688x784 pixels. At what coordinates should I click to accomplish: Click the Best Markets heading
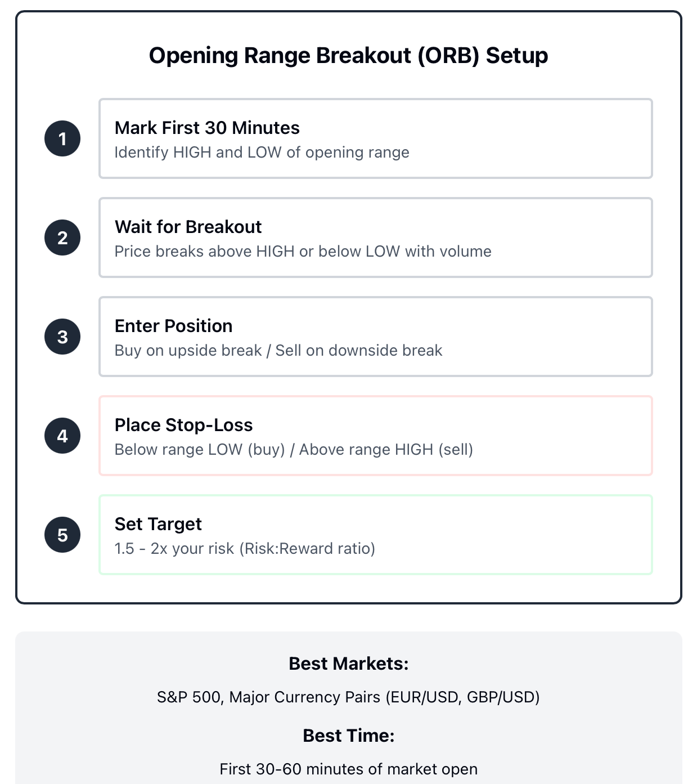[348, 664]
